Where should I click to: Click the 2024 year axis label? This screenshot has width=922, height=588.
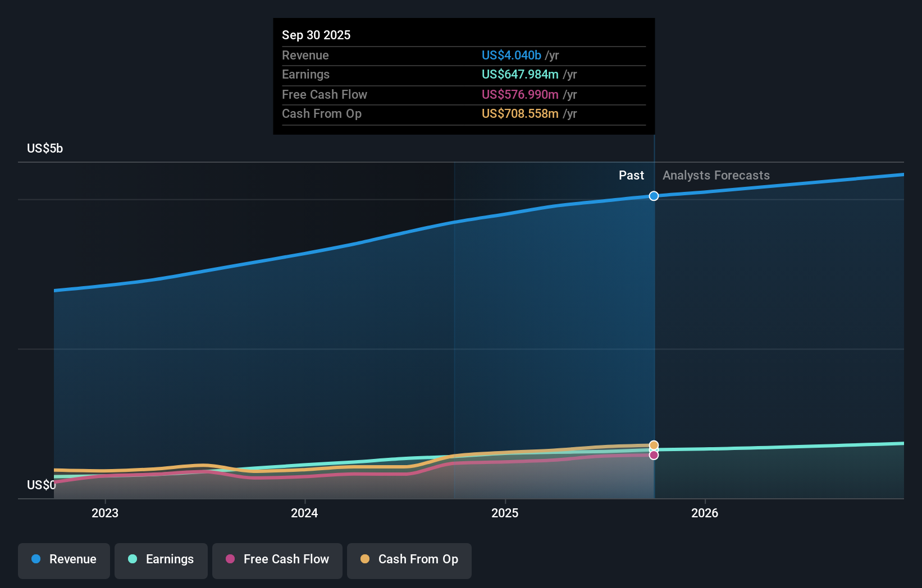point(304,512)
